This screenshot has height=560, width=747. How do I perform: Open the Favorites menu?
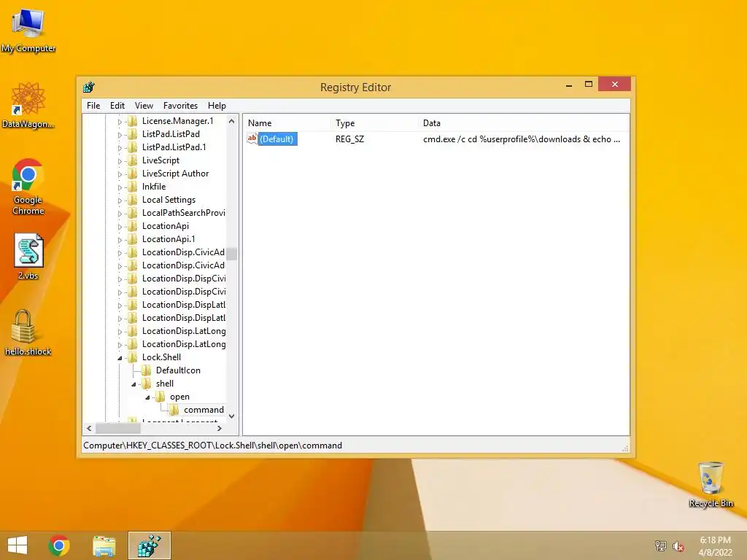point(180,106)
